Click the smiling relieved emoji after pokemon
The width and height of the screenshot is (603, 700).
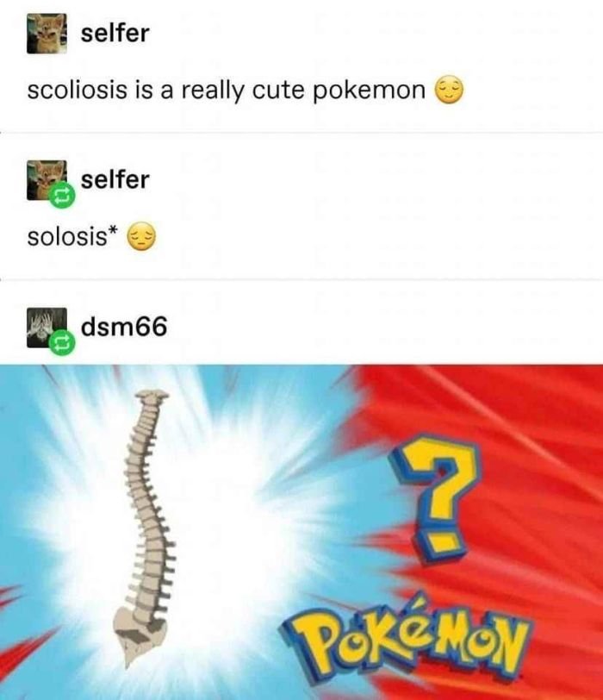(x=449, y=90)
